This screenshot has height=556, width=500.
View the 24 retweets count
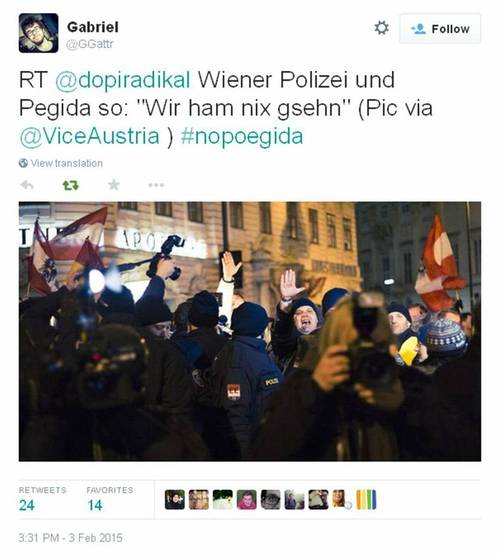pyautogui.click(x=27, y=505)
